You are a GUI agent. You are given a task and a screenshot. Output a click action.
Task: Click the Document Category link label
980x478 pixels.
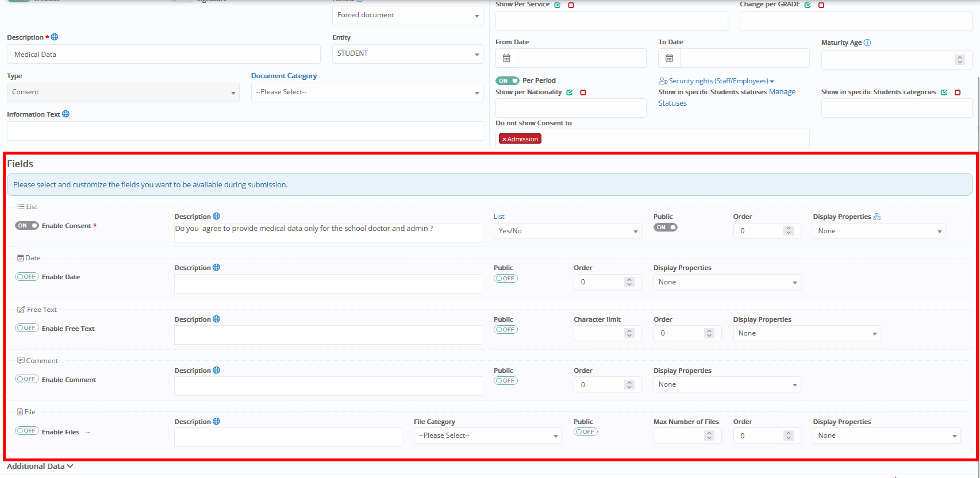coord(284,76)
